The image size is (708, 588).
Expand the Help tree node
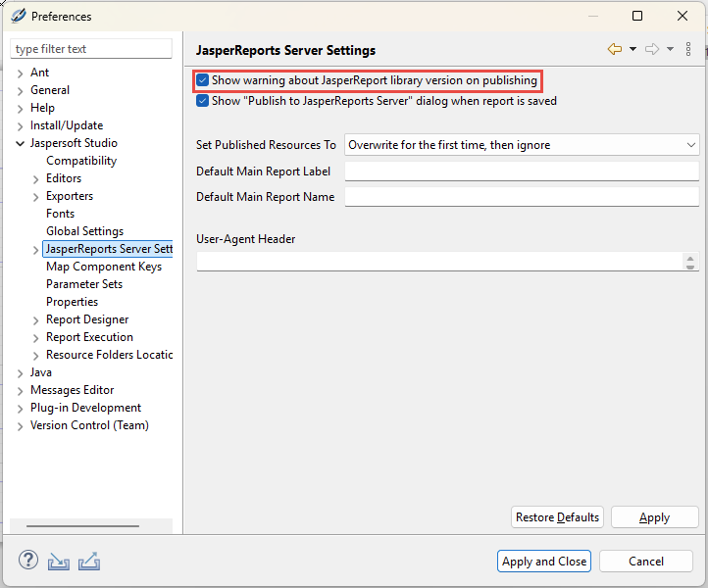[20, 109]
